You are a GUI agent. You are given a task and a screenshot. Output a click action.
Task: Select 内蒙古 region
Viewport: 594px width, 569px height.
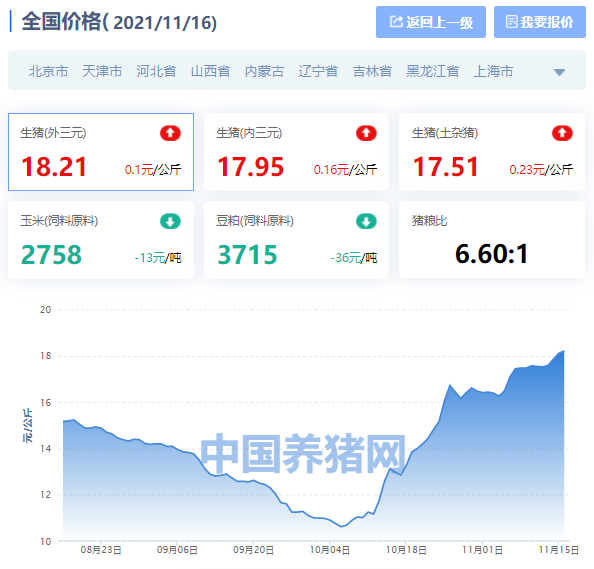coord(264,71)
